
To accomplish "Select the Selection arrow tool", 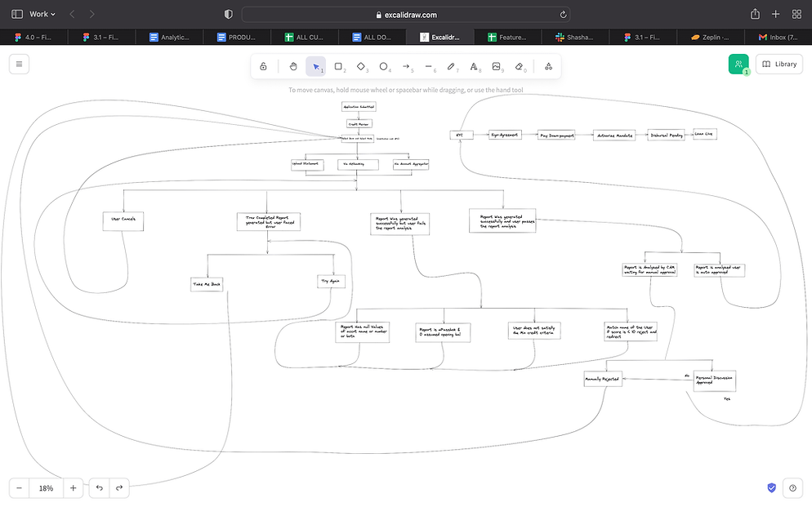I will point(316,66).
